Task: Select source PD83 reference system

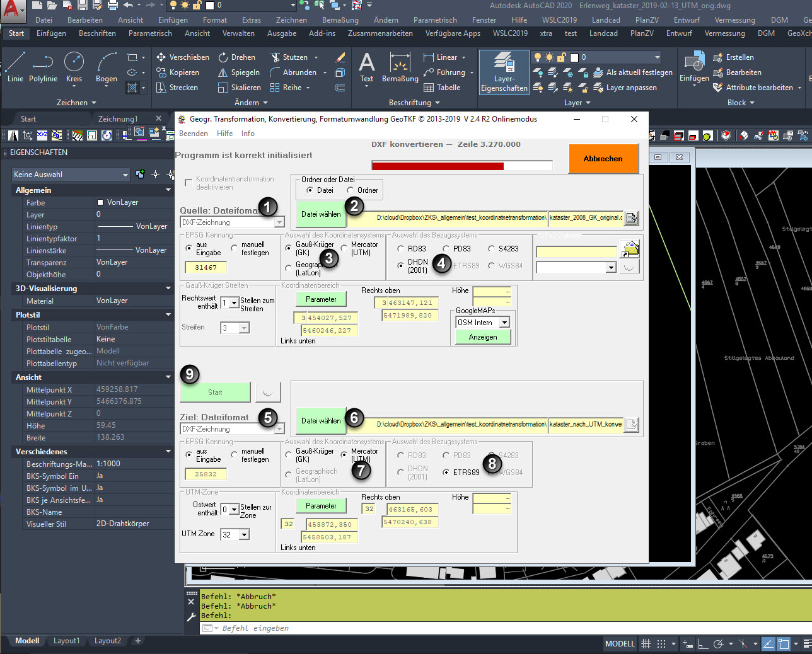Action: click(446, 249)
